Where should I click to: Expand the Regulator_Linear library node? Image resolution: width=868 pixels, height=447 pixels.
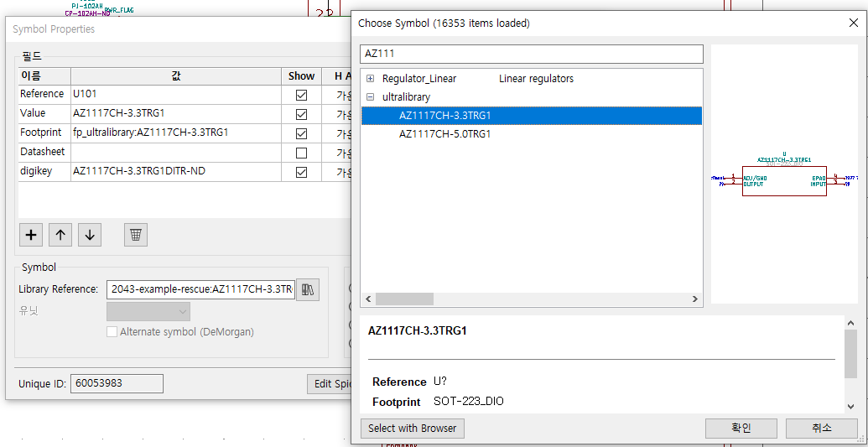click(371, 79)
